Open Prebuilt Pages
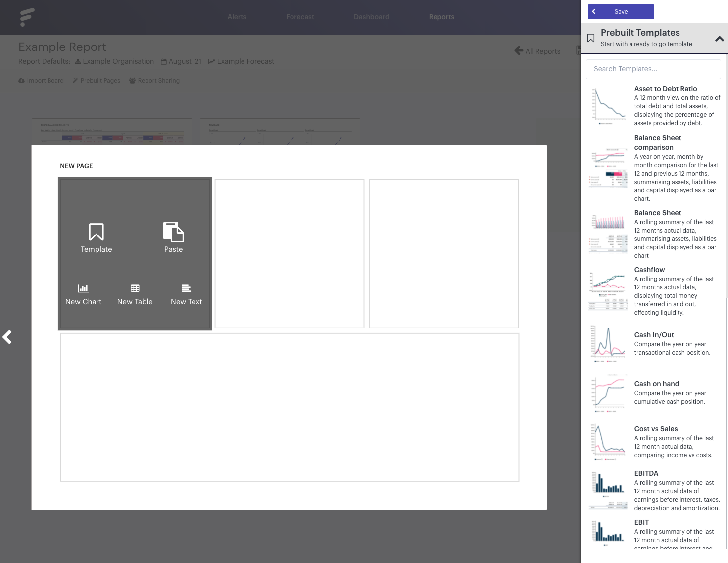The image size is (728, 563). tap(97, 81)
